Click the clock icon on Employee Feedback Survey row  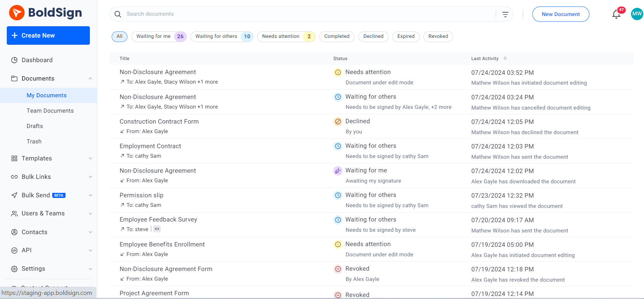[338, 220]
